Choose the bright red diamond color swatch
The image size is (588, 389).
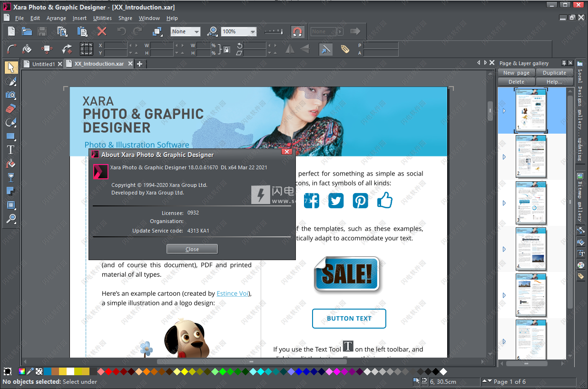(x=108, y=371)
